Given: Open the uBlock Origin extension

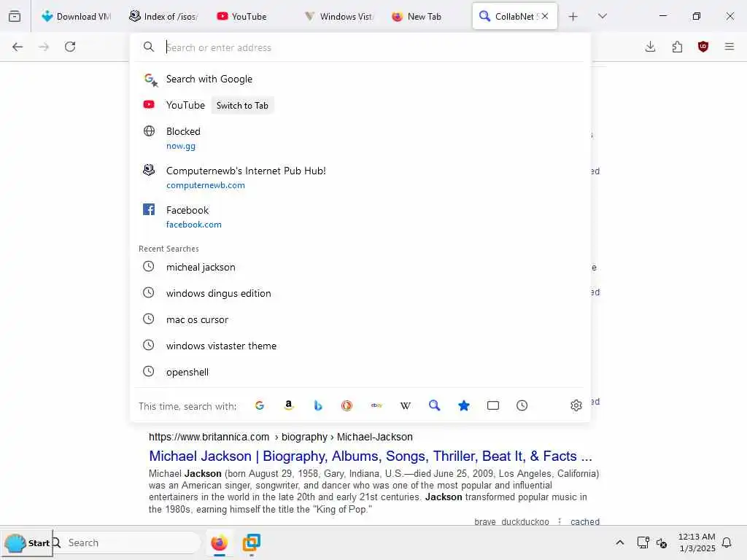Looking at the screenshot, I should 703,47.
